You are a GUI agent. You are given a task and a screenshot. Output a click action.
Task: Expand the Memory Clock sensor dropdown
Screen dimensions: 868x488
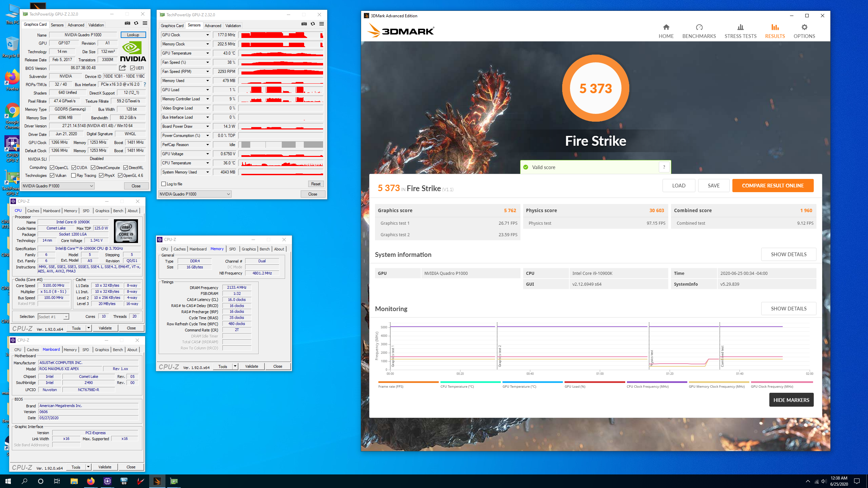click(208, 44)
